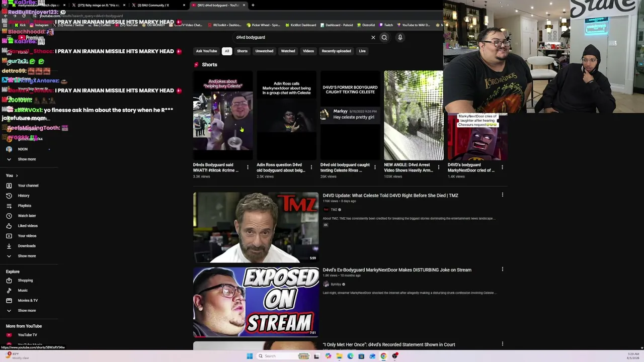The height and width of the screenshot is (362, 644).
Task: Select the Watched filter chip
Action: 288,51
